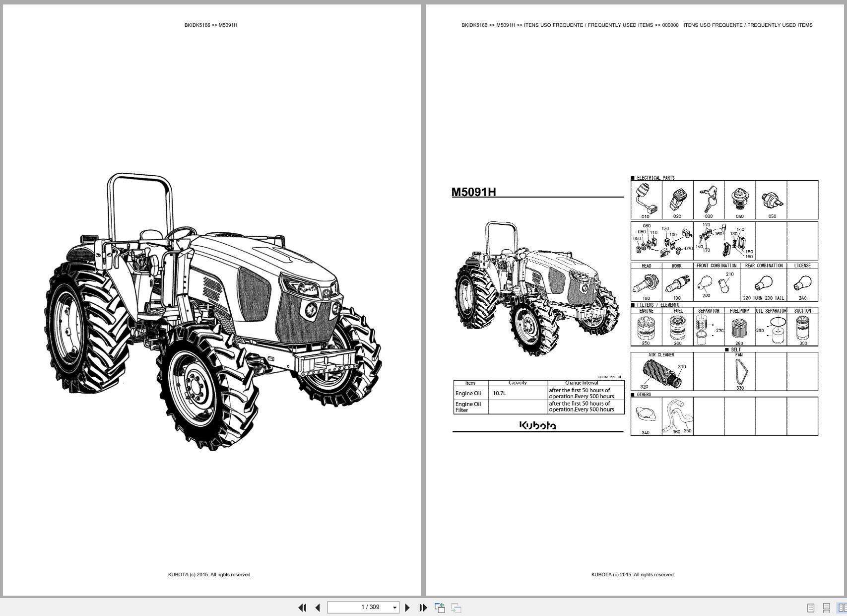Jump to the last page
Screen dimensions: 847x616
coord(423,608)
